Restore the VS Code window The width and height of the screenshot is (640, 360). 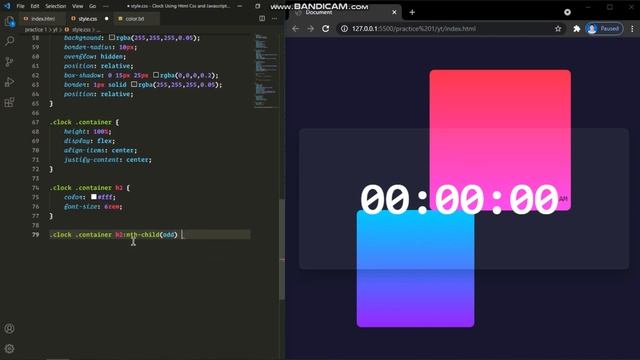point(258,6)
